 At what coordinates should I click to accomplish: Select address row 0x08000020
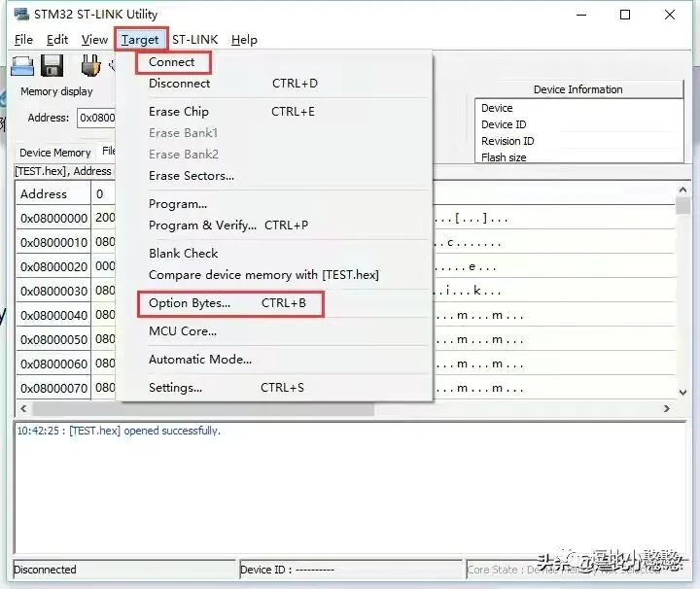point(53,267)
